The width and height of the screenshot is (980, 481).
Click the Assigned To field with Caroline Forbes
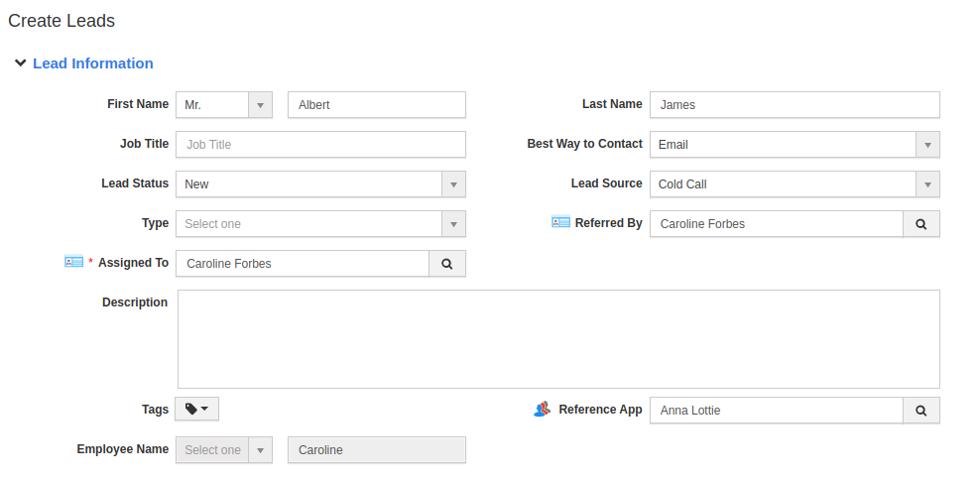click(303, 264)
